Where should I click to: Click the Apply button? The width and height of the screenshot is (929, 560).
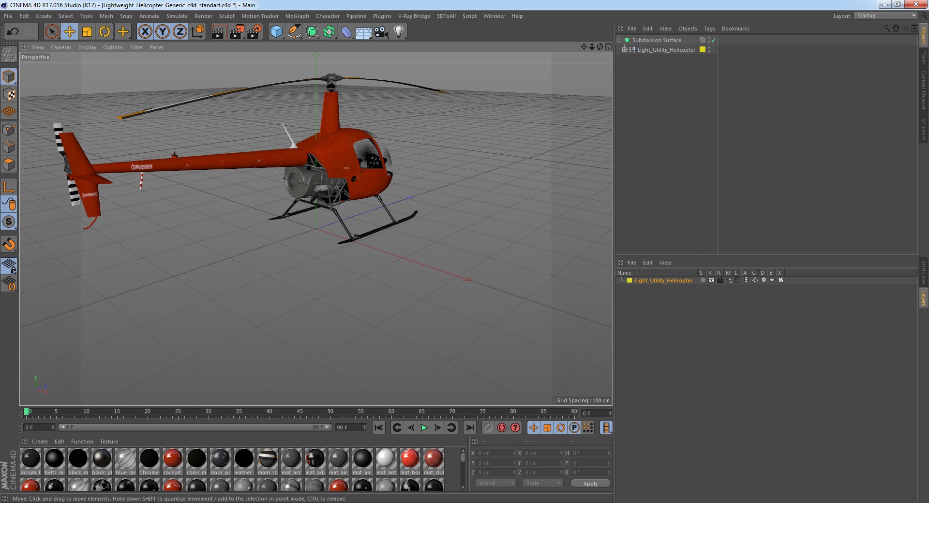coord(590,484)
